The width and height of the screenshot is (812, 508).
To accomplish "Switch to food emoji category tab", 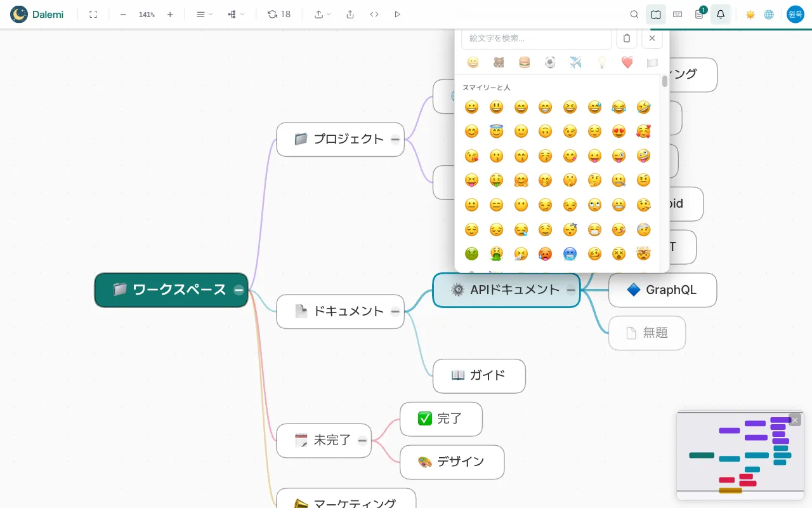I will 524,62.
